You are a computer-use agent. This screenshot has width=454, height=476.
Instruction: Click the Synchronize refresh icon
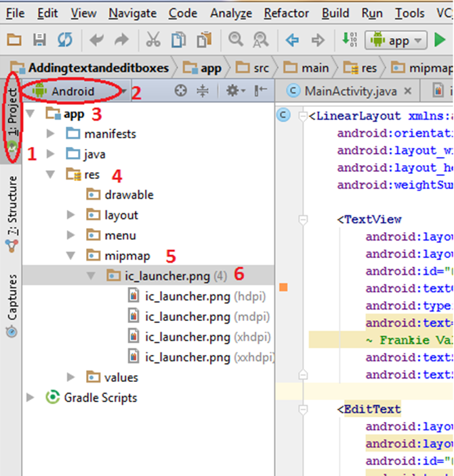coord(65,40)
